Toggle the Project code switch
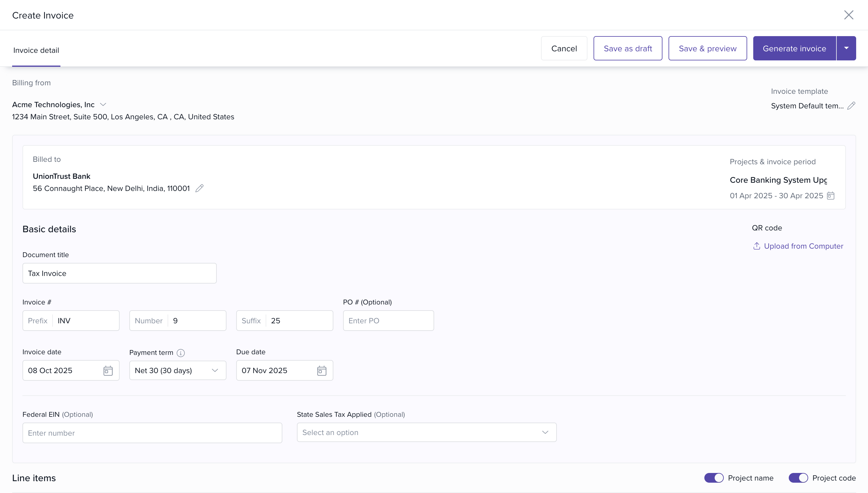The height and width of the screenshot is (493, 868). click(x=798, y=478)
